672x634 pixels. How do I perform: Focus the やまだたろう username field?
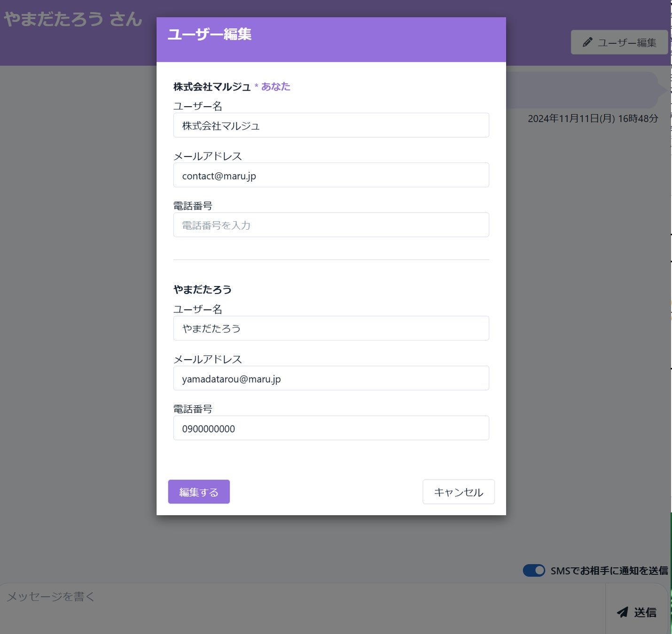331,328
